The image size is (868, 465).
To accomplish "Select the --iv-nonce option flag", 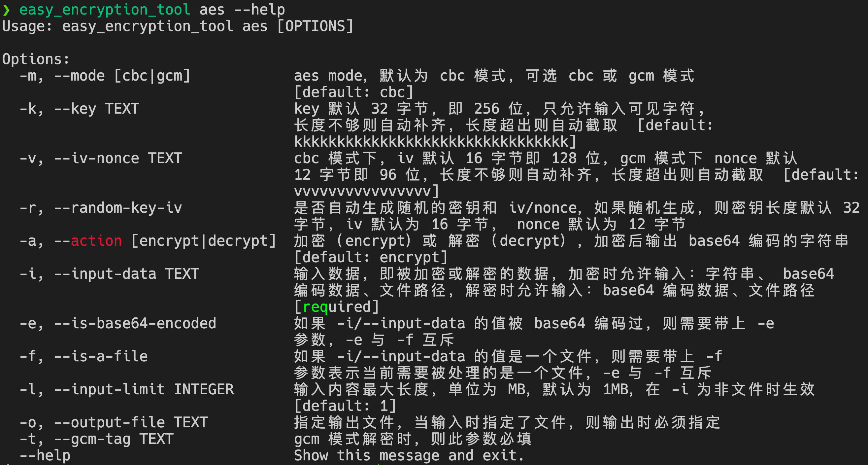I will [97, 159].
